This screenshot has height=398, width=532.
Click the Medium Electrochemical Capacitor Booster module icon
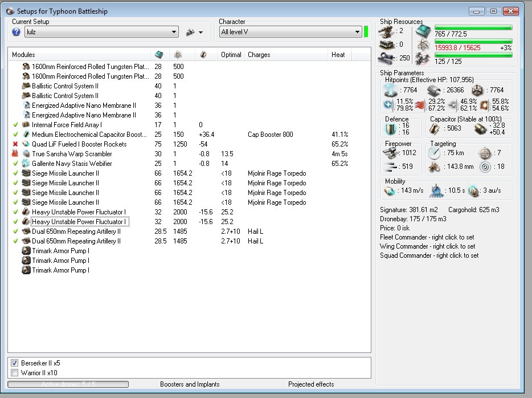26,135
